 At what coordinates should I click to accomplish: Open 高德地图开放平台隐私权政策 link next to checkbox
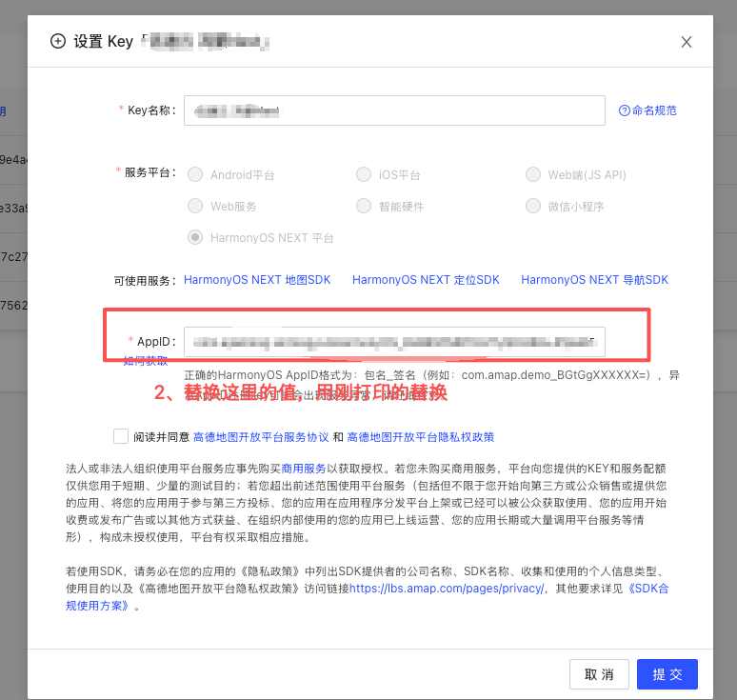pyautogui.click(x=420, y=437)
